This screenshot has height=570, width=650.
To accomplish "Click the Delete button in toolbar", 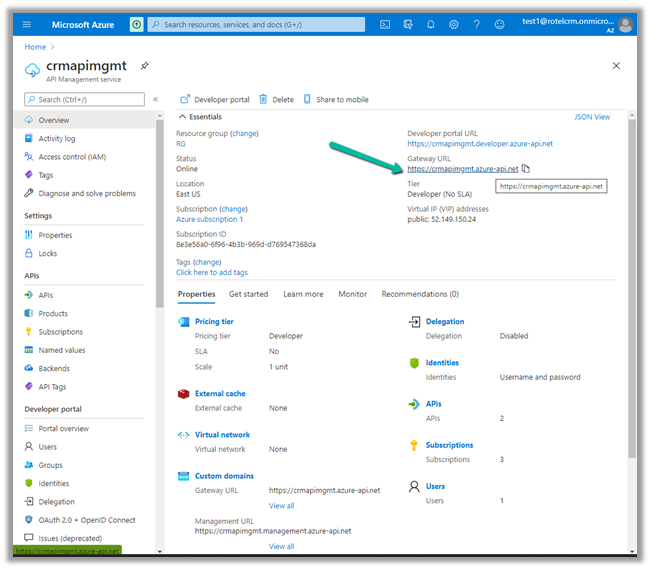I will tap(276, 99).
